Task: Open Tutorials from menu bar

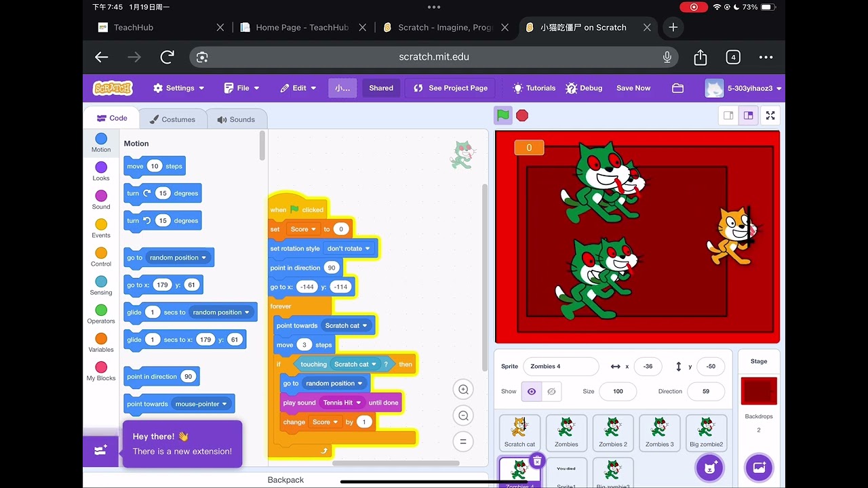Action: pos(534,88)
